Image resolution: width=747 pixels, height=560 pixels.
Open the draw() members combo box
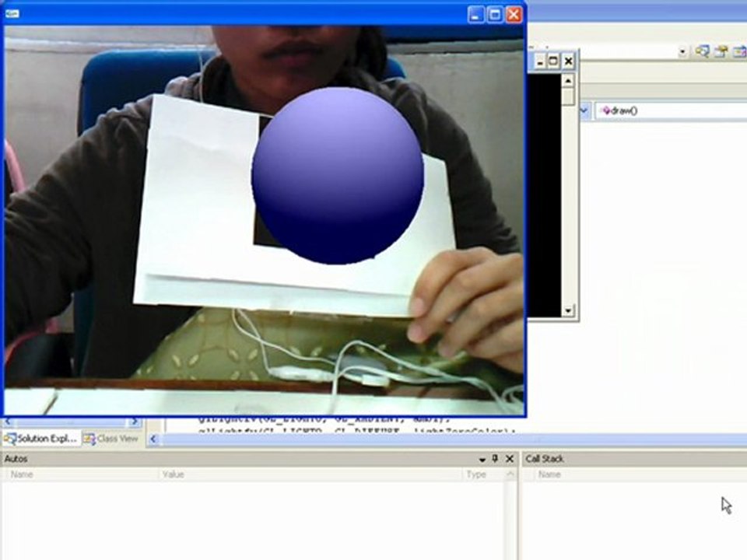pyautogui.click(x=671, y=110)
